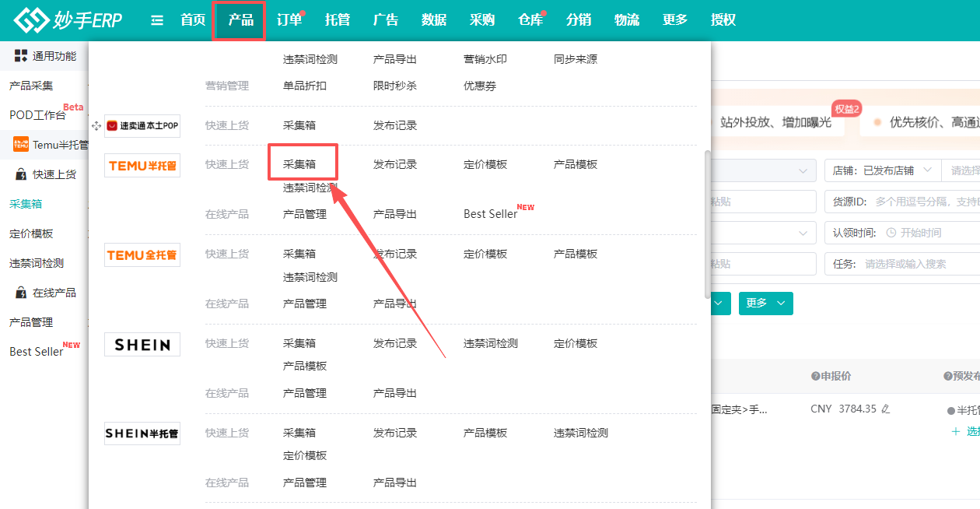Open 定价模板 in the TEMU半托管 row
The width and height of the screenshot is (980, 509).
(485, 164)
